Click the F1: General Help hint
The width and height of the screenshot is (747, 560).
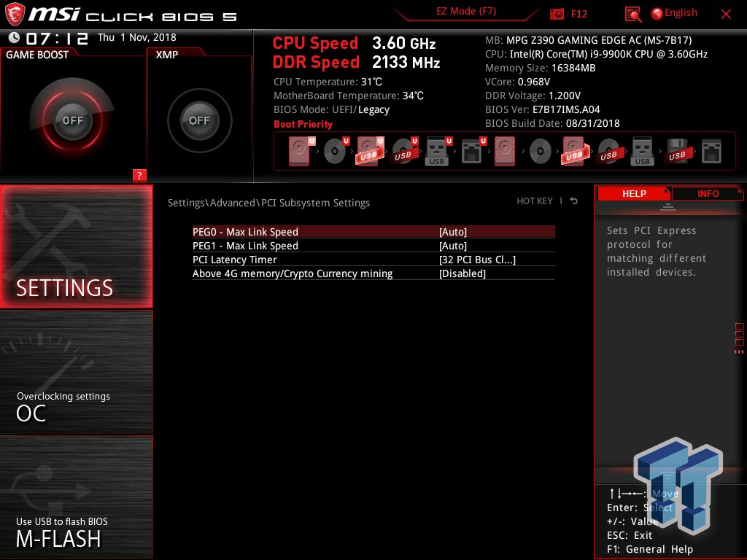pyautogui.click(x=650, y=549)
